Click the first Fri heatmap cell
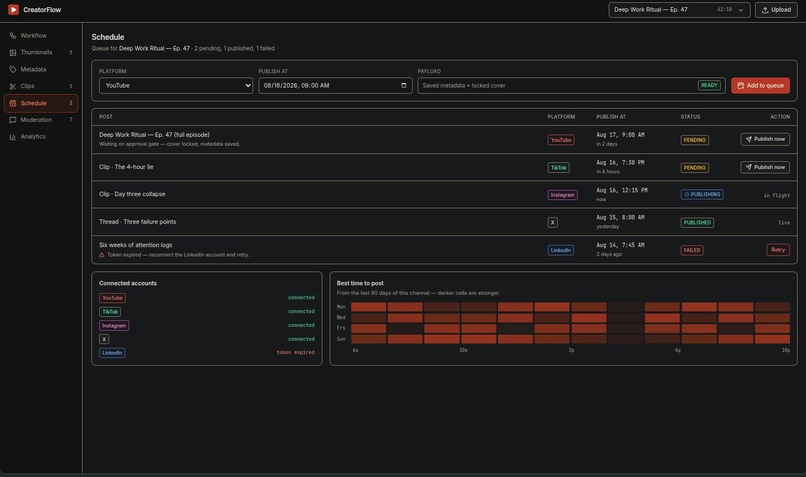The height and width of the screenshot is (477, 806). point(368,328)
